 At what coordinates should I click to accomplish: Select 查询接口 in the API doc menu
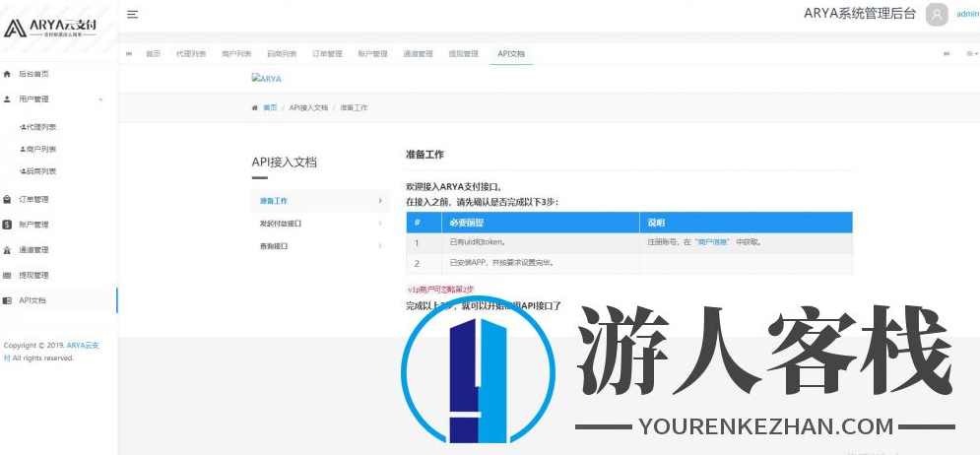tap(274, 245)
